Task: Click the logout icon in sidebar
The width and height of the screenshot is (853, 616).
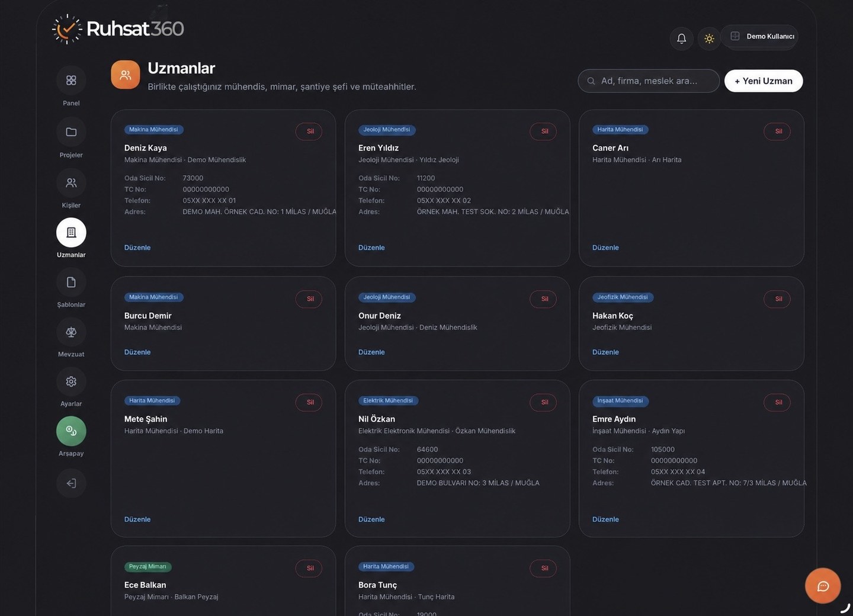Action: pyautogui.click(x=71, y=483)
